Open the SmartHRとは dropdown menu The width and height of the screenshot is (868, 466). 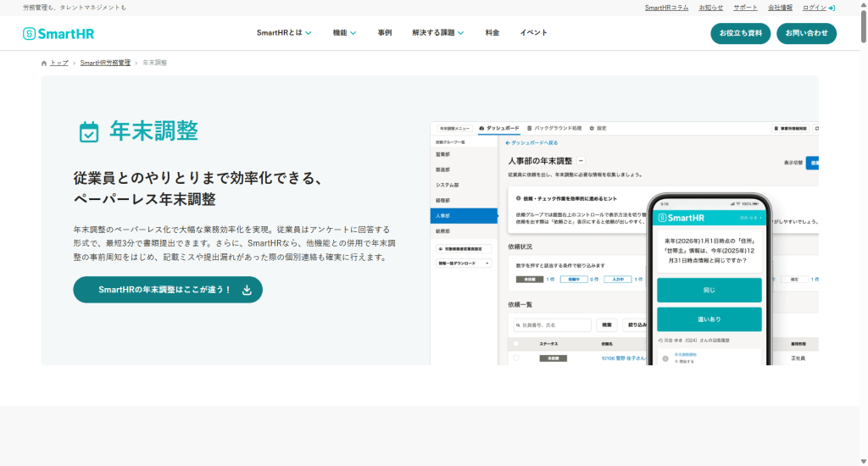point(284,33)
